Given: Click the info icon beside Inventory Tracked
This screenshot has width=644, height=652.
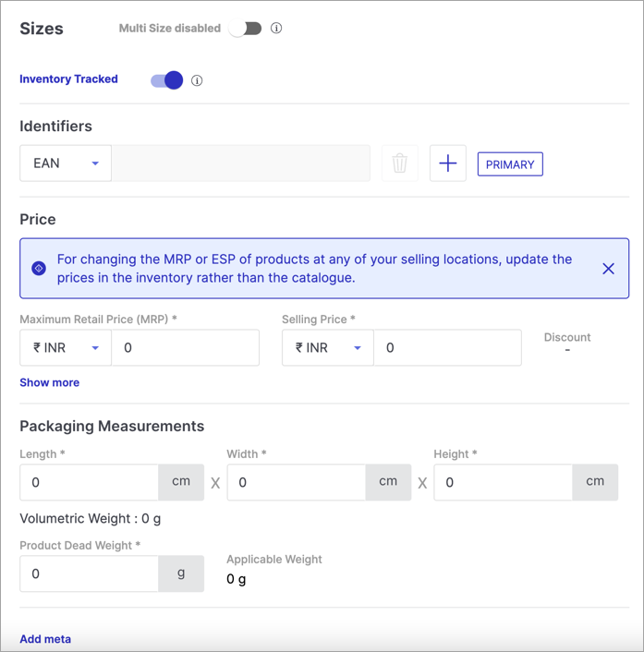Looking at the screenshot, I should tap(197, 80).
